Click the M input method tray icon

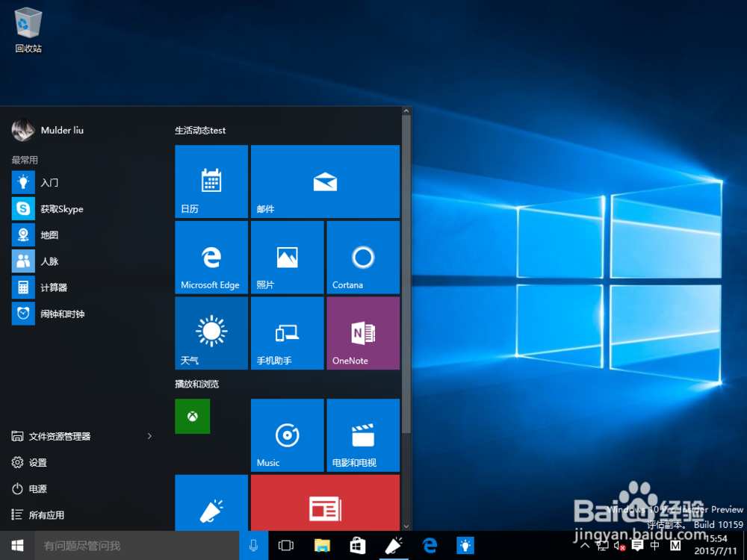point(675,546)
